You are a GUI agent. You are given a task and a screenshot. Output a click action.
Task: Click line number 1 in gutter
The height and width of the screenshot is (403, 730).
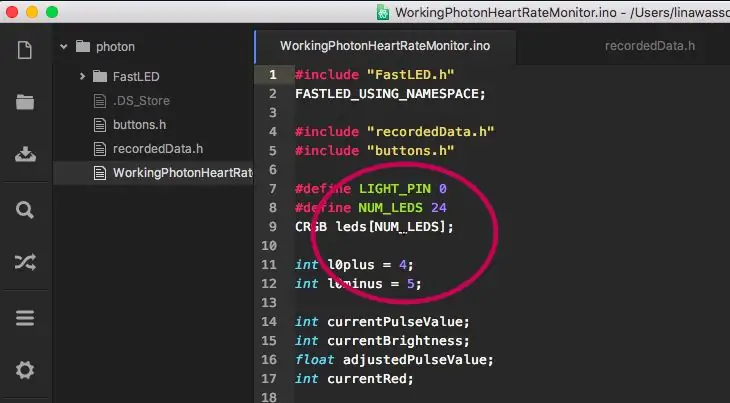pyautogui.click(x=273, y=74)
